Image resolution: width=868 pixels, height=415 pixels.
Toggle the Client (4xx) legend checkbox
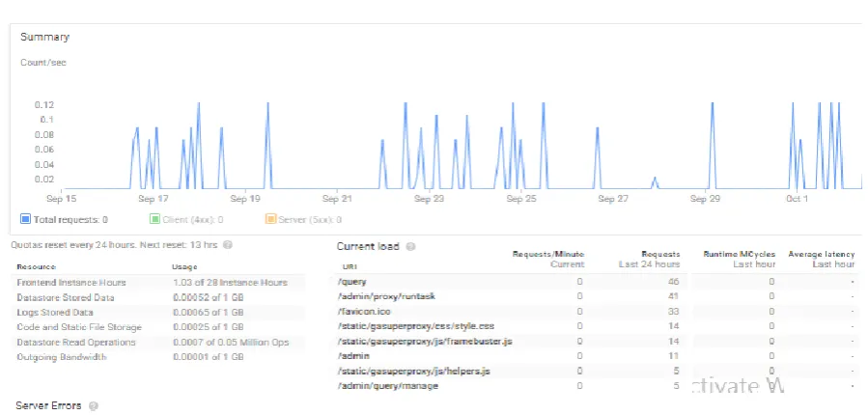tap(155, 219)
